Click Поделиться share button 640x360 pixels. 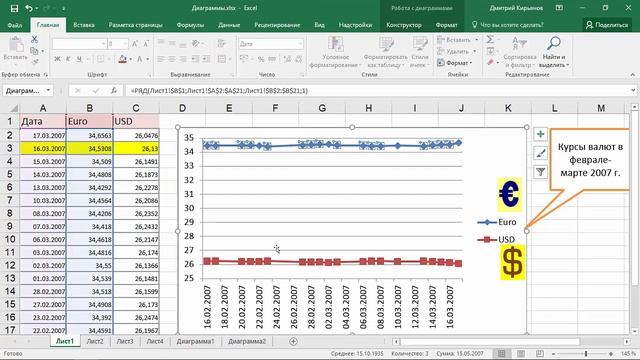click(607, 25)
